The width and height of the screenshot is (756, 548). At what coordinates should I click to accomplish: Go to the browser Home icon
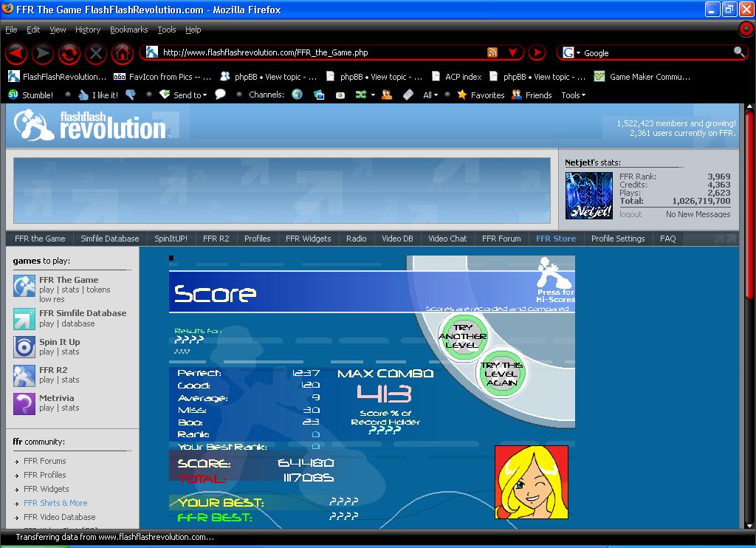coord(123,53)
